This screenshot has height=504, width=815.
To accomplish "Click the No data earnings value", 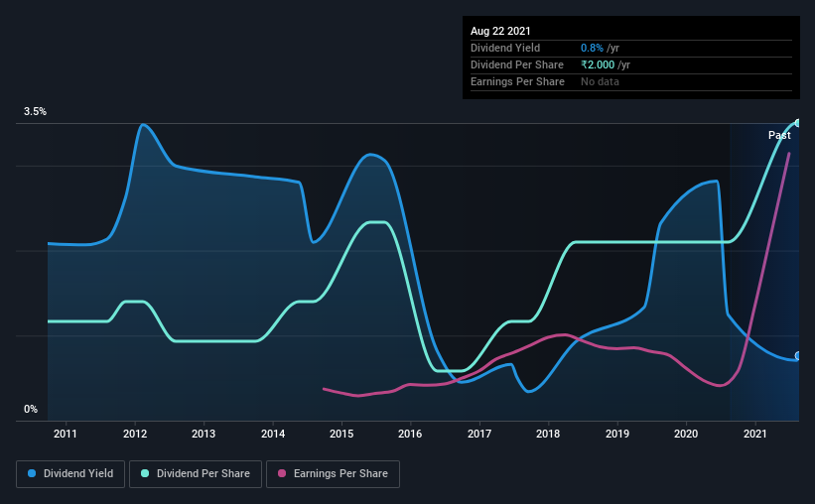I will point(600,81).
